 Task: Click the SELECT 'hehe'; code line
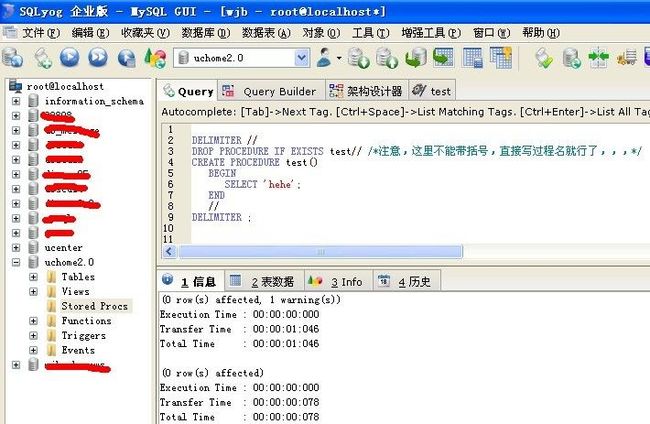262,184
